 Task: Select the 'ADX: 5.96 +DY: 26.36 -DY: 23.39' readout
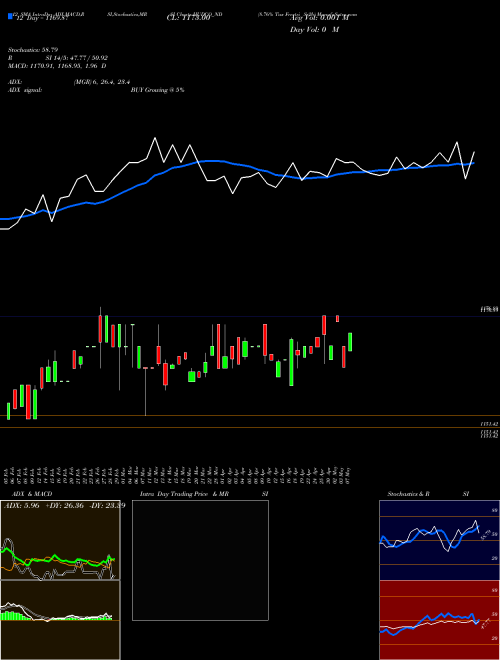tap(64, 505)
